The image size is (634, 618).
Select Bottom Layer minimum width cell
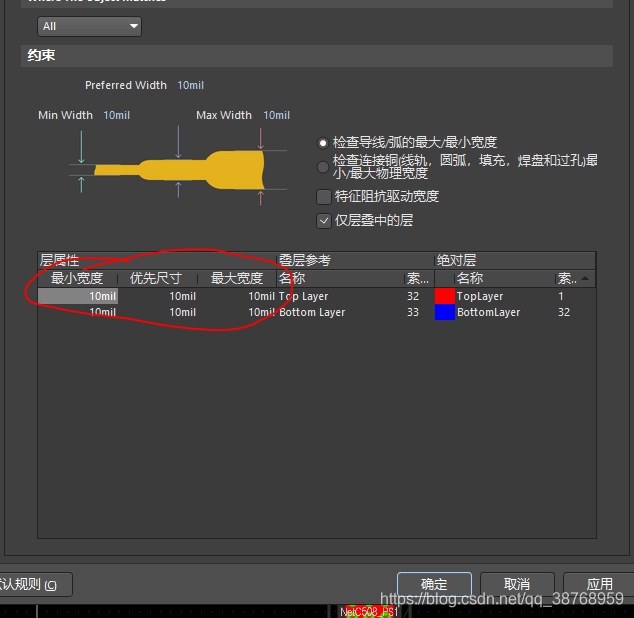point(78,312)
